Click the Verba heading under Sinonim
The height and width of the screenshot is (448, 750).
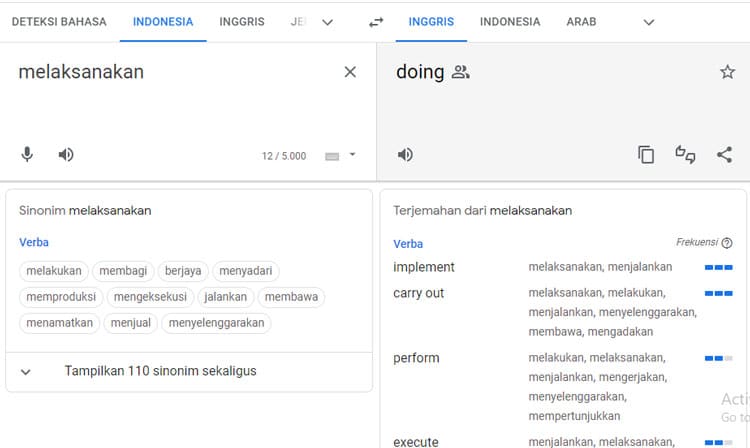(34, 242)
